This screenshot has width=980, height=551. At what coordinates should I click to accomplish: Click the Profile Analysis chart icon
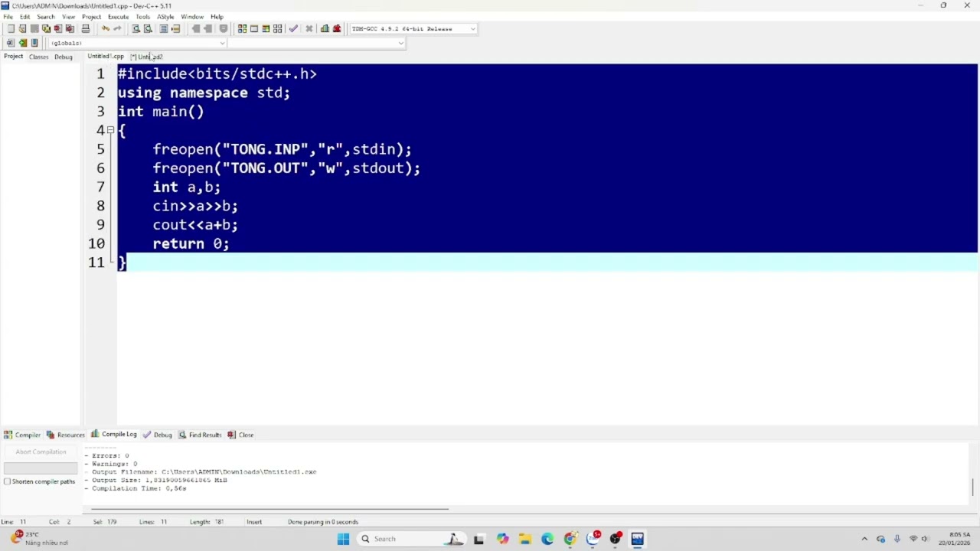325,28
